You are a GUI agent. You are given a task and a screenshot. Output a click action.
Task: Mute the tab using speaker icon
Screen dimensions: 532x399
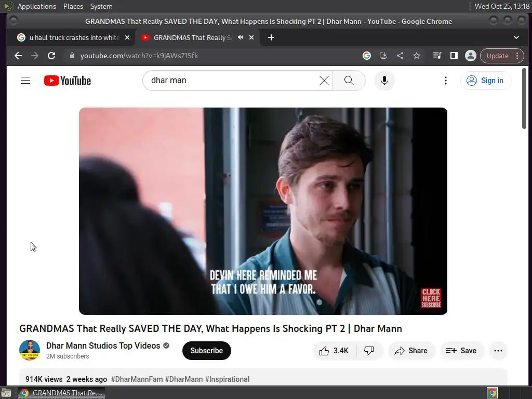pyautogui.click(x=240, y=37)
